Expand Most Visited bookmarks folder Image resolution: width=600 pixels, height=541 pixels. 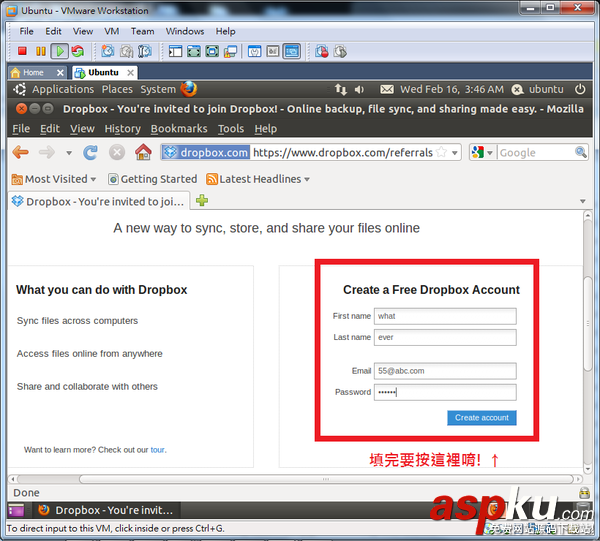(x=54, y=179)
